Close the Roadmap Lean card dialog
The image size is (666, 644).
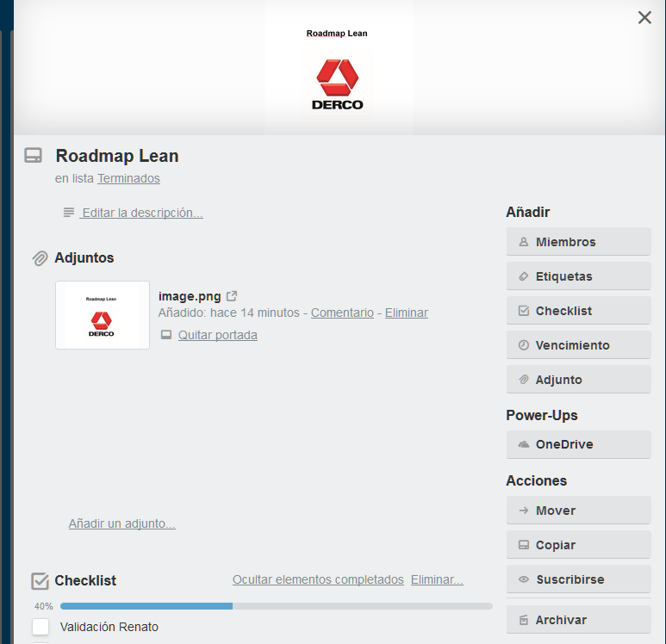coord(644,17)
